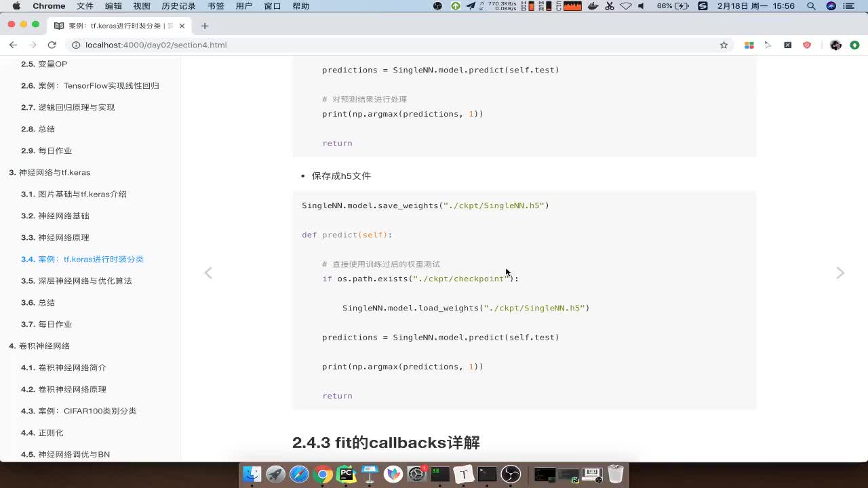
Task: Open section 2.8 总结
Action: [38, 129]
